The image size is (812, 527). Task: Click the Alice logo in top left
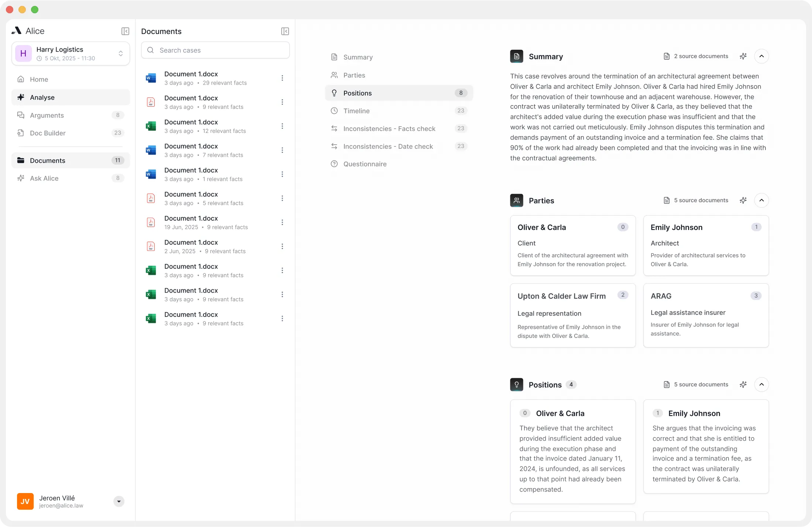point(17,31)
